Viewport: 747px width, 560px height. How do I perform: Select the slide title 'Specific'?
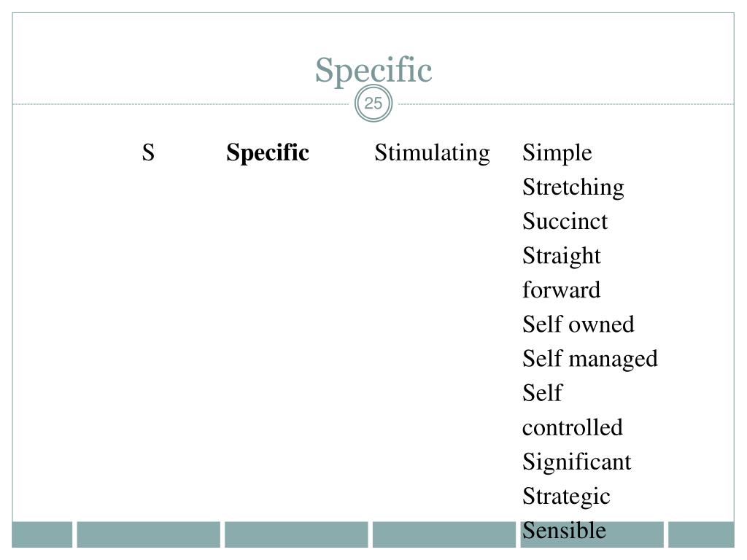tap(373, 70)
